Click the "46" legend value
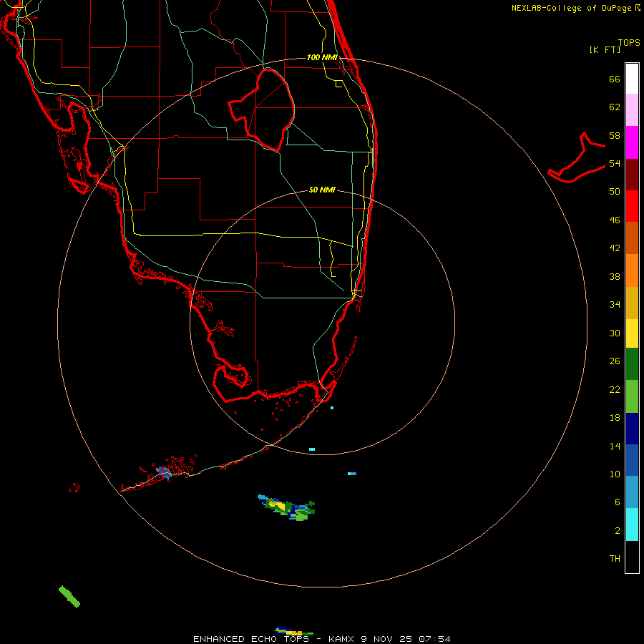644x644 pixels. tap(615, 220)
